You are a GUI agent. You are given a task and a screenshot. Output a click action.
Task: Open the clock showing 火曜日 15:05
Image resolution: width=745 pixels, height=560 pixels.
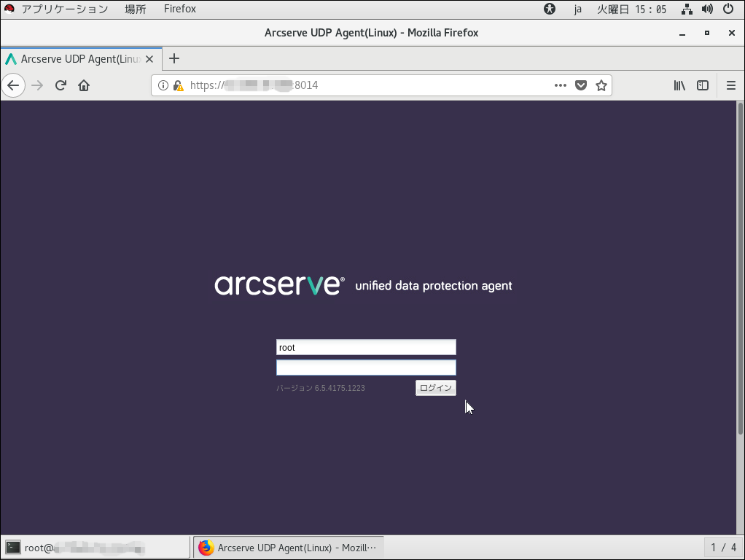click(x=632, y=9)
